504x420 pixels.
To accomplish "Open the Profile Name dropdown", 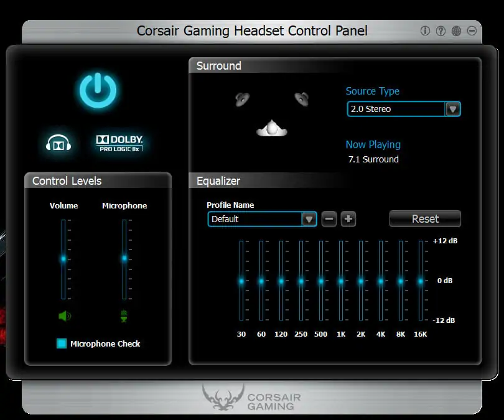I will point(263,219).
